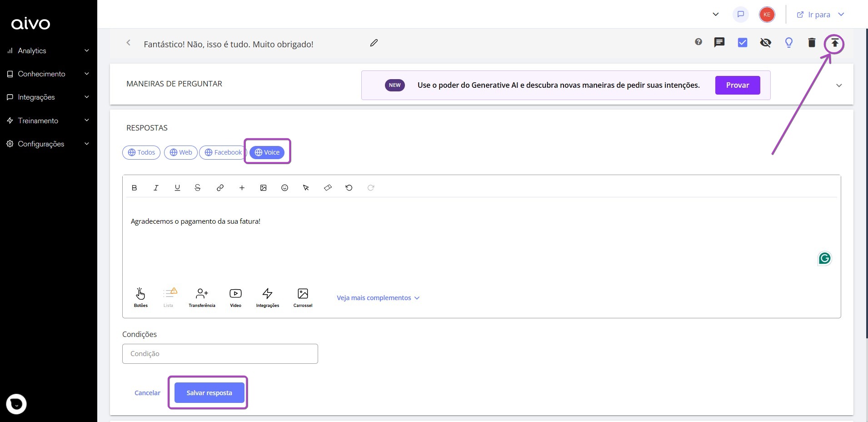Image resolution: width=868 pixels, height=422 pixels.
Task: Click inside the Condição input field
Action: click(x=220, y=353)
